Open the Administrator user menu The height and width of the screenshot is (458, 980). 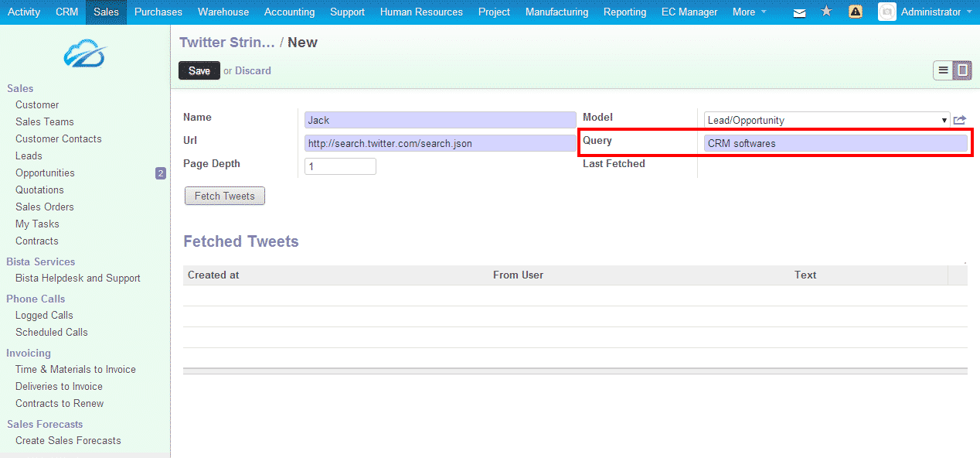coord(936,12)
